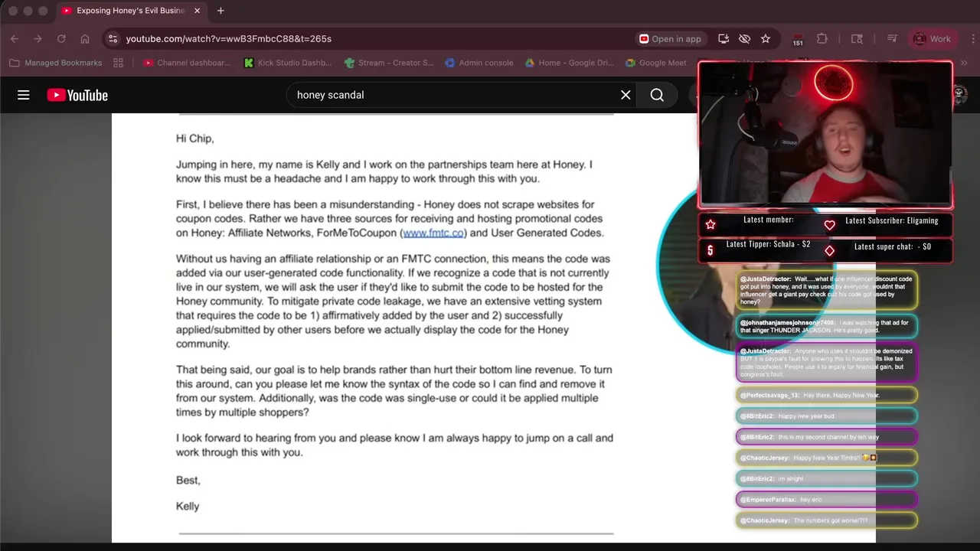Screen dimensions: 980x551
Task: Open the Work profile menu
Action: click(x=931, y=38)
